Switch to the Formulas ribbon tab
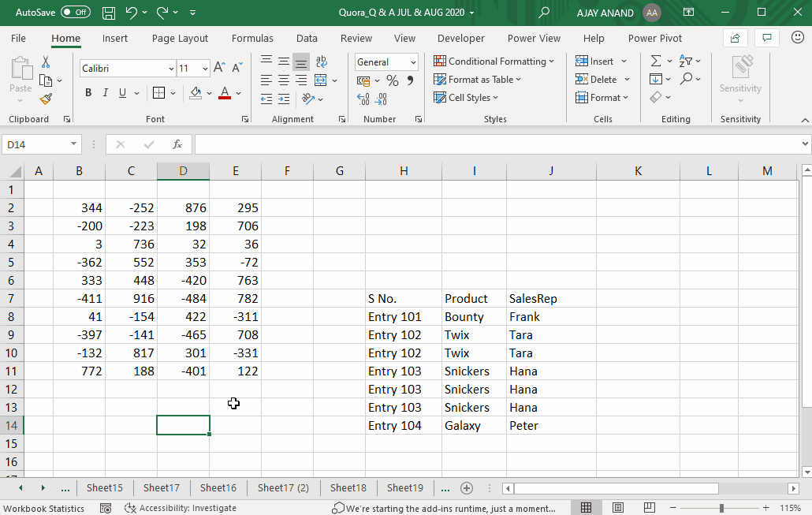The image size is (812, 515). pos(252,38)
